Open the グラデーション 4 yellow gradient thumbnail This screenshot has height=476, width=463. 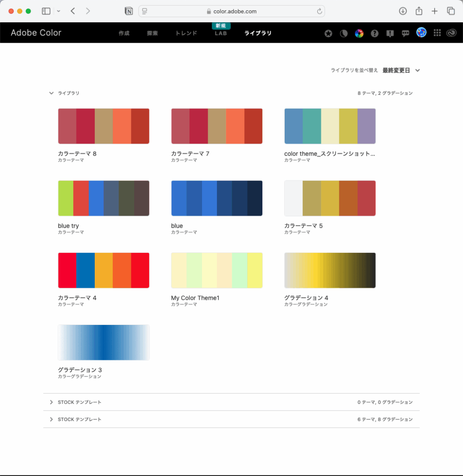coord(330,270)
